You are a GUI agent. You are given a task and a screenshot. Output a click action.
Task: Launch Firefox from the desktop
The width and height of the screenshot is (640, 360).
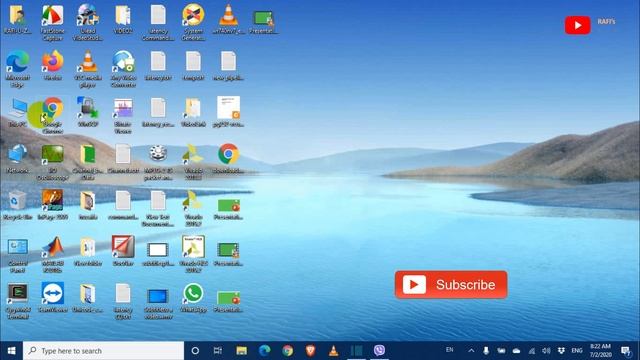tap(53, 65)
